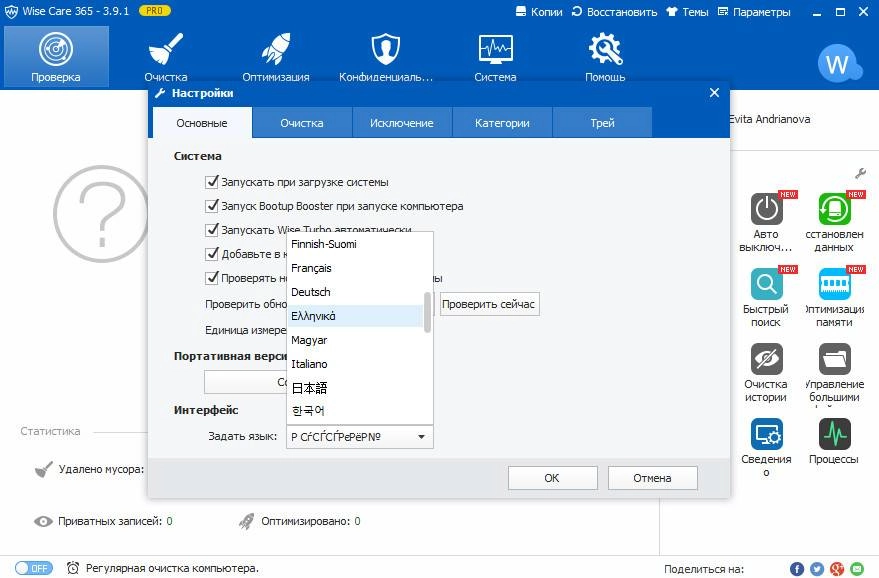The width and height of the screenshot is (879, 578).
Task: Open the Конфиденциальность shield section
Action: pyautogui.click(x=386, y=57)
